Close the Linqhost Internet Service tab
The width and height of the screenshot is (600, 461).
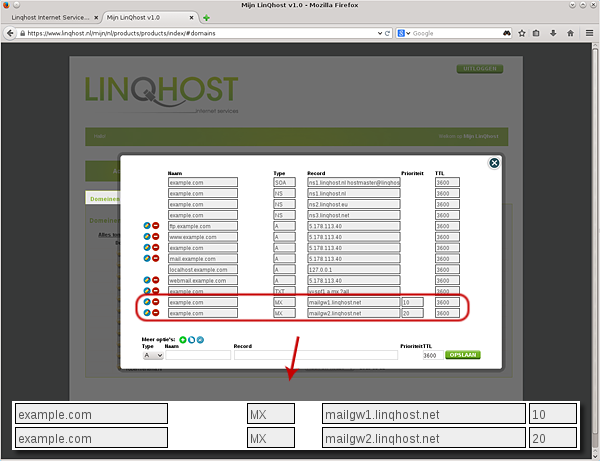click(x=96, y=18)
